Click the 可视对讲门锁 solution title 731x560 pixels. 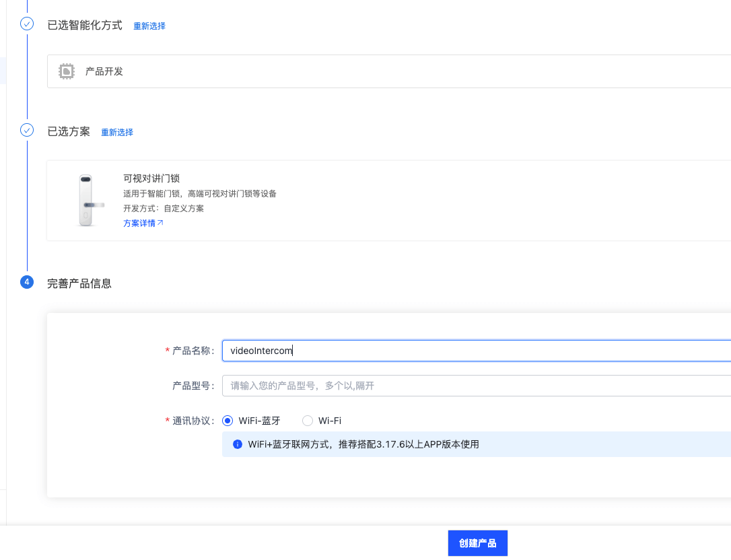click(x=151, y=178)
